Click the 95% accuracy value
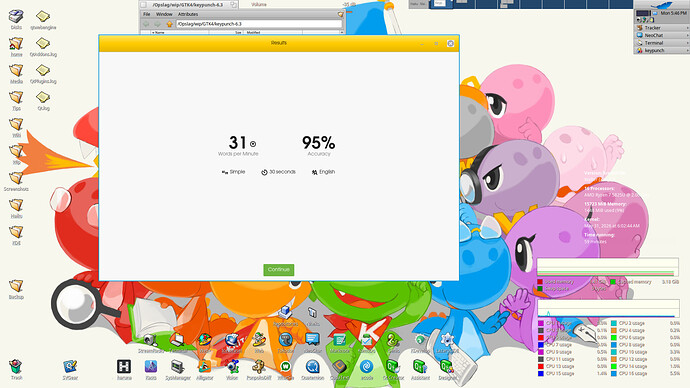Screen dimensions: 690x388 319,143
